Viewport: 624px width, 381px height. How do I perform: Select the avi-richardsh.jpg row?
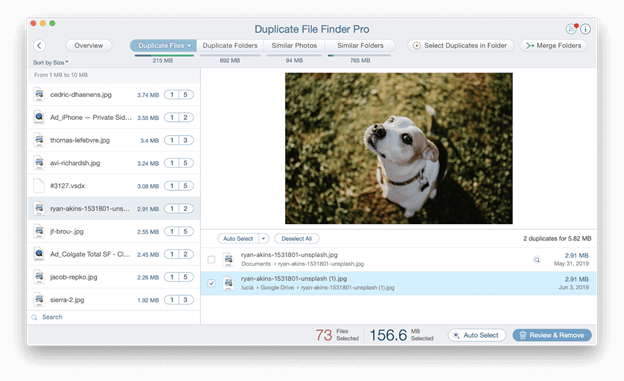[114, 163]
